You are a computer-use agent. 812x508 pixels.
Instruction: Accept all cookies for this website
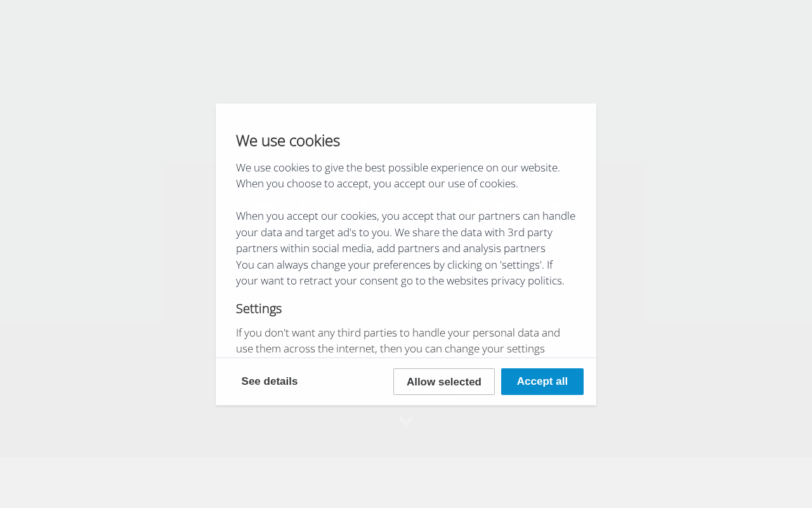542,382
